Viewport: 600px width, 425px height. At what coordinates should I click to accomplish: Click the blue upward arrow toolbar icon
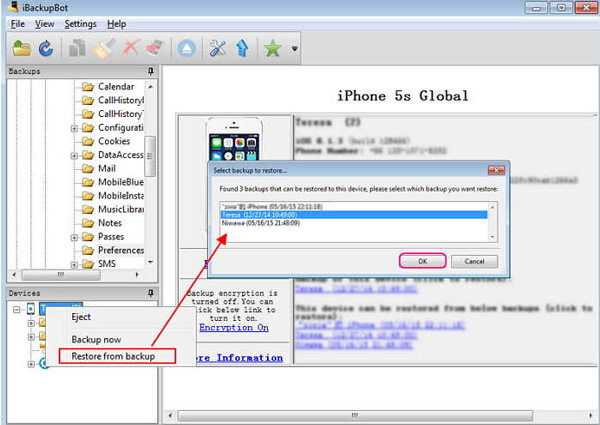[243, 49]
